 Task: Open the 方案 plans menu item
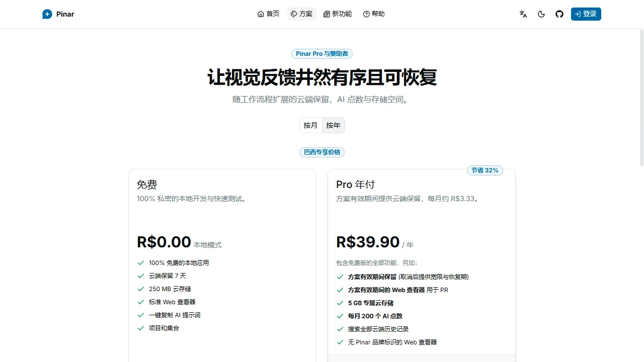pyautogui.click(x=302, y=14)
